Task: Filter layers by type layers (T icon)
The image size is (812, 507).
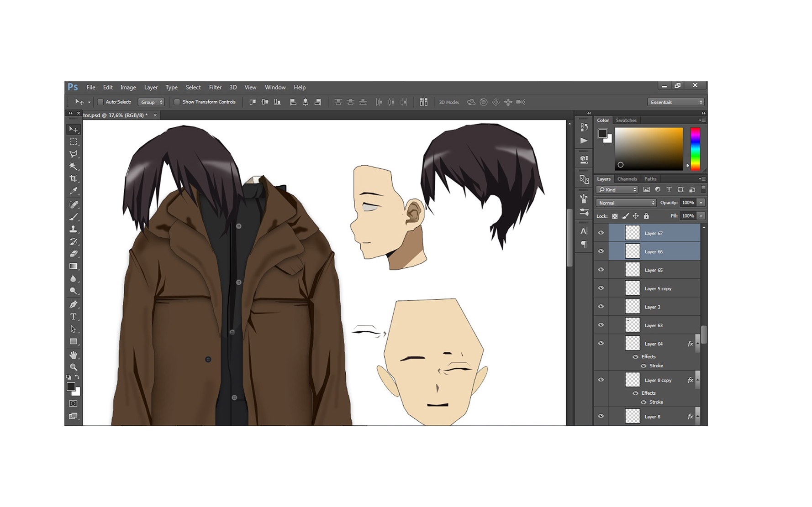Action: [669, 189]
